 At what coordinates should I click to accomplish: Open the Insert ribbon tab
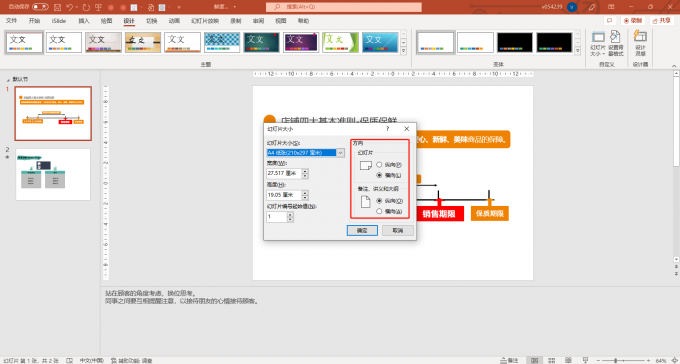click(84, 21)
